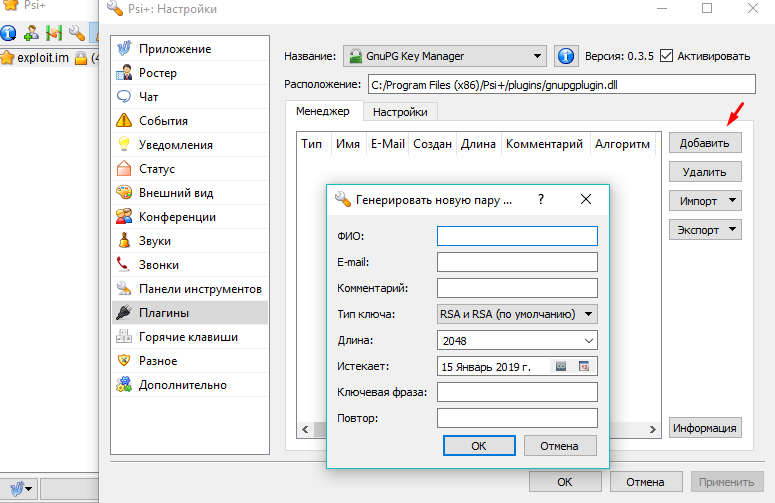This screenshot has width=775, height=503.
Task: Select Конференции settings category
Action: pyautogui.click(x=190, y=216)
